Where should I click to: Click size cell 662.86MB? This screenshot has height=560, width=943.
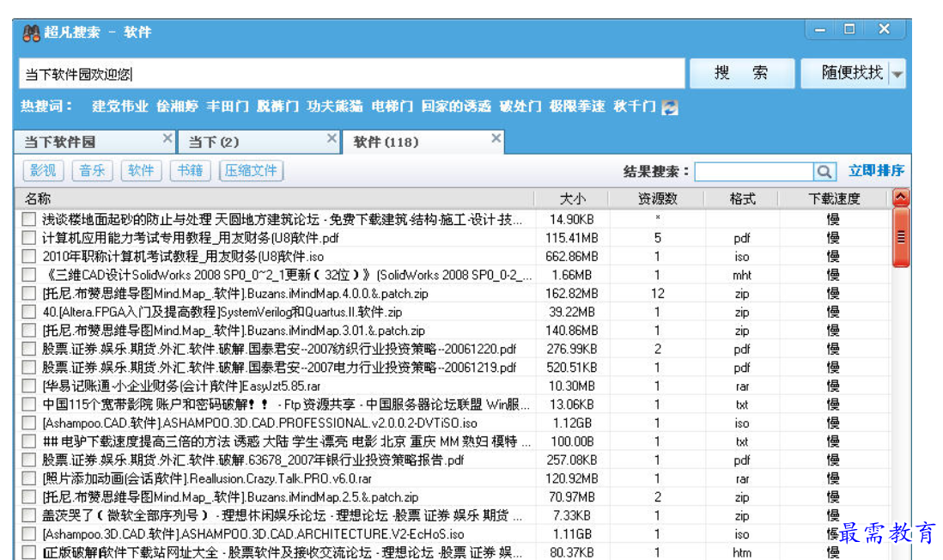pos(571,257)
